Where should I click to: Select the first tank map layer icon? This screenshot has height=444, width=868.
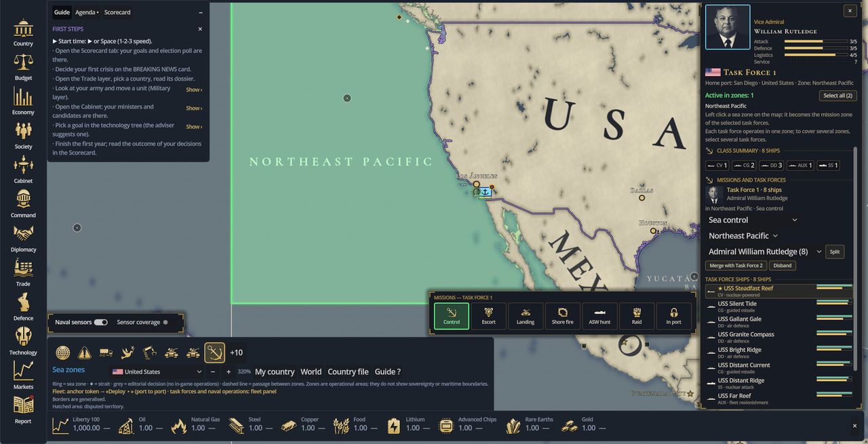[x=171, y=352]
